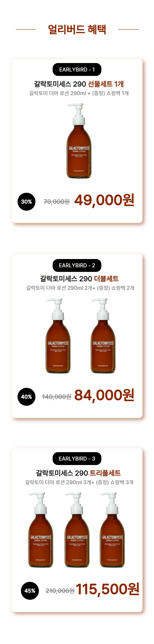Click the crossed-out 70,000원 price

(x=57, y=202)
